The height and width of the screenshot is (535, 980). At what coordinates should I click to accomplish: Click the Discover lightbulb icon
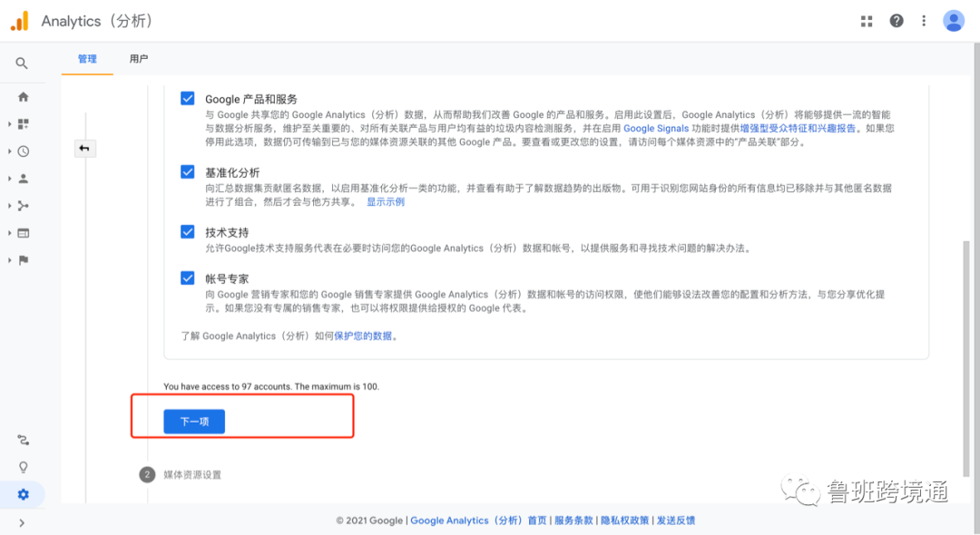[24, 467]
